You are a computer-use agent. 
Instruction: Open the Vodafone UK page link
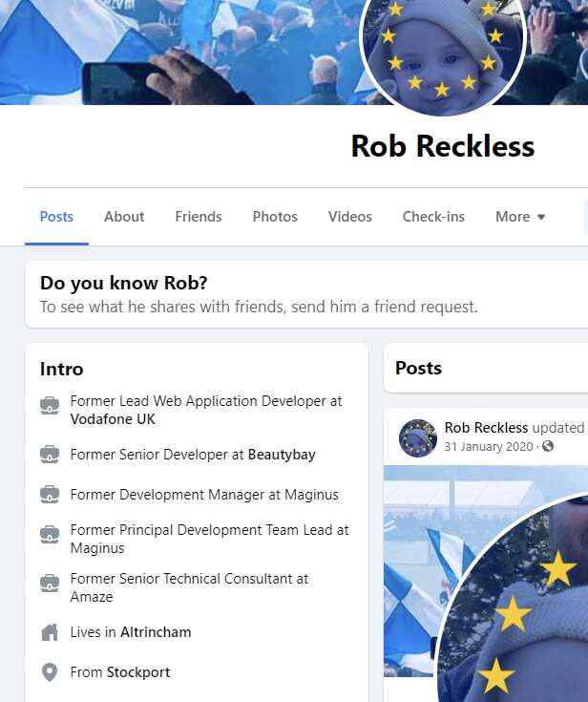[x=113, y=419]
